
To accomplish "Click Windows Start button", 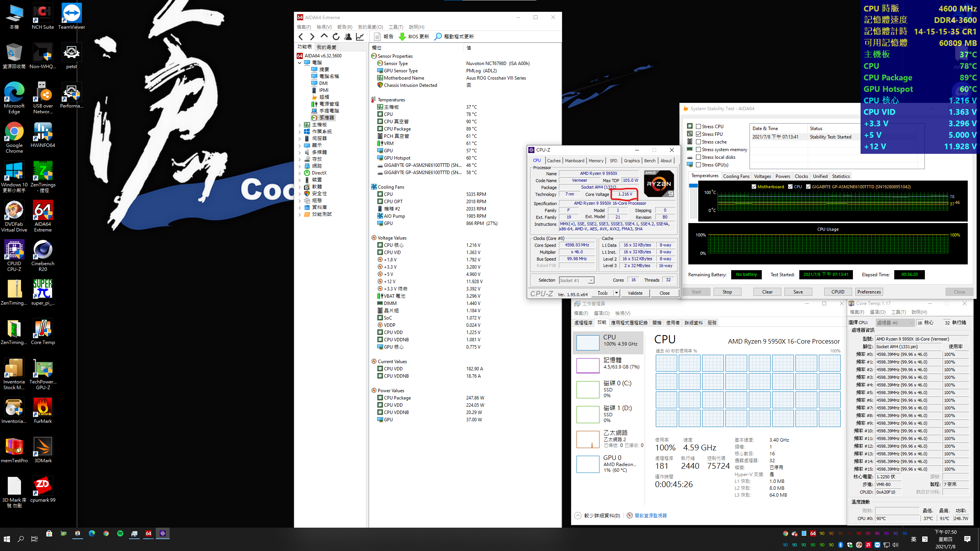I will [x=7, y=539].
